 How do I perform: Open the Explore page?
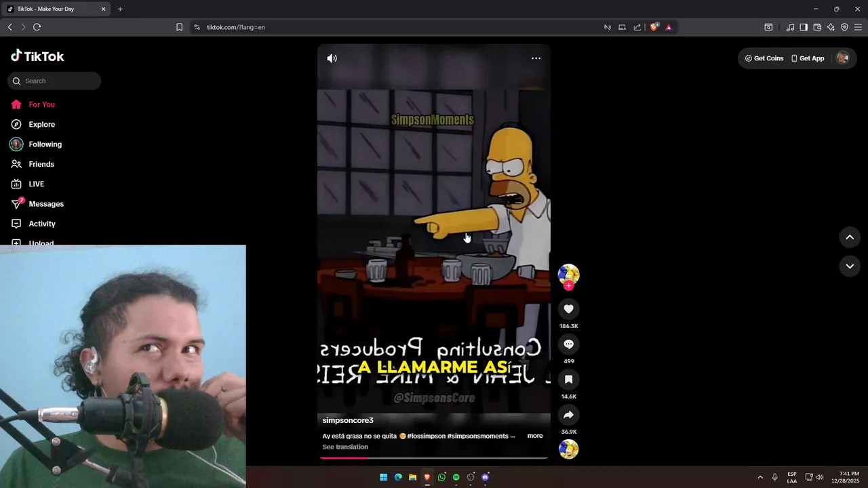point(33,125)
